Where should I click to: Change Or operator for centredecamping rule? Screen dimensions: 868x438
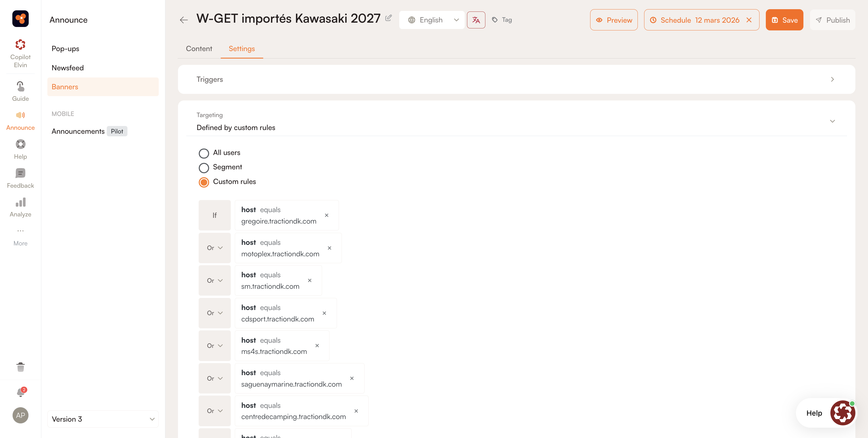(x=214, y=411)
